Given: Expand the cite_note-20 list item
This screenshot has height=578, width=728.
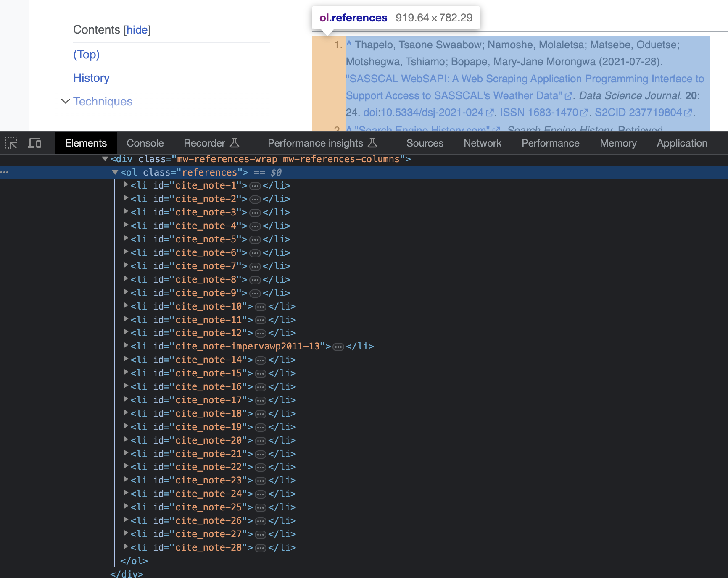Looking at the screenshot, I should click(125, 440).
